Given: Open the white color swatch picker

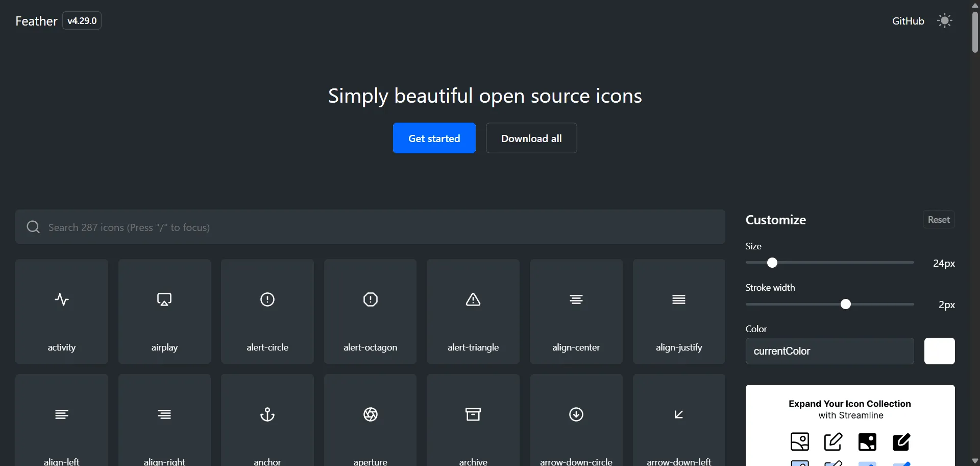Looking at the screenshot, I should coord(940,351).
